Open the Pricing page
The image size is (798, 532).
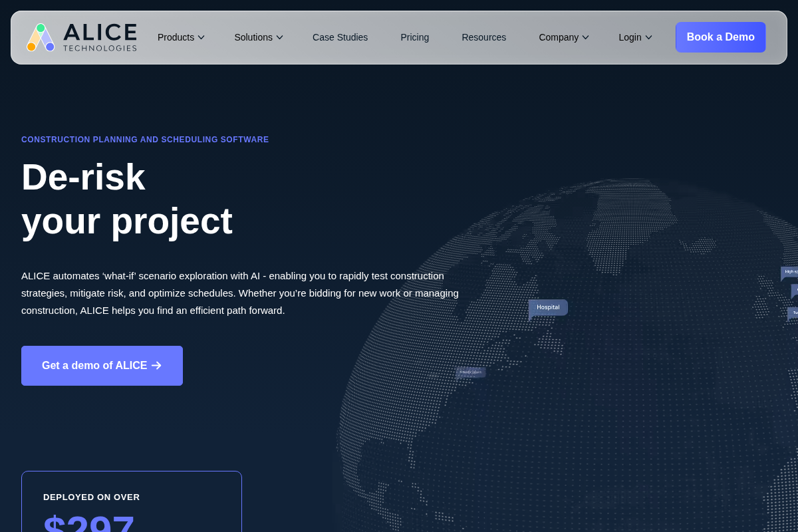point(414,37)
